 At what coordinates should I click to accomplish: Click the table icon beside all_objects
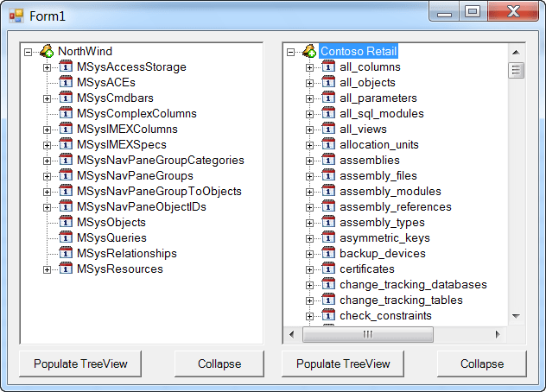(x=328, y=82)
